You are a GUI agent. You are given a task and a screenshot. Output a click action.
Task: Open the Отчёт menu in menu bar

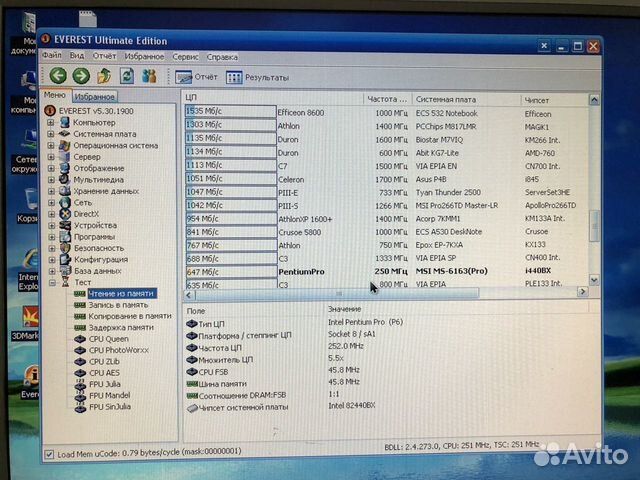[x=104, y=56]
